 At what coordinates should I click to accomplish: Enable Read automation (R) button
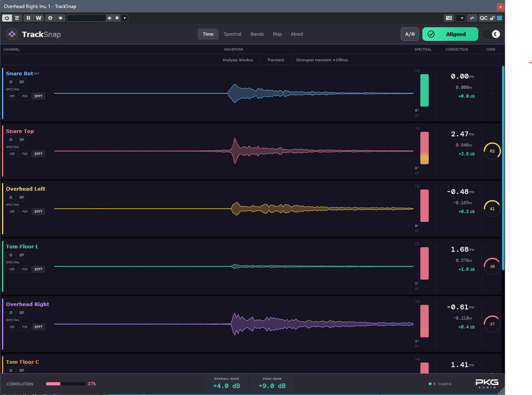coord(28,18)
